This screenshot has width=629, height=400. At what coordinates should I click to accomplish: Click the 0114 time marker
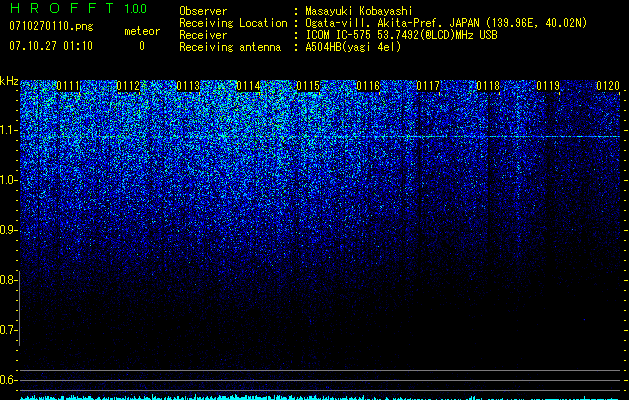[x=248, y=86]
